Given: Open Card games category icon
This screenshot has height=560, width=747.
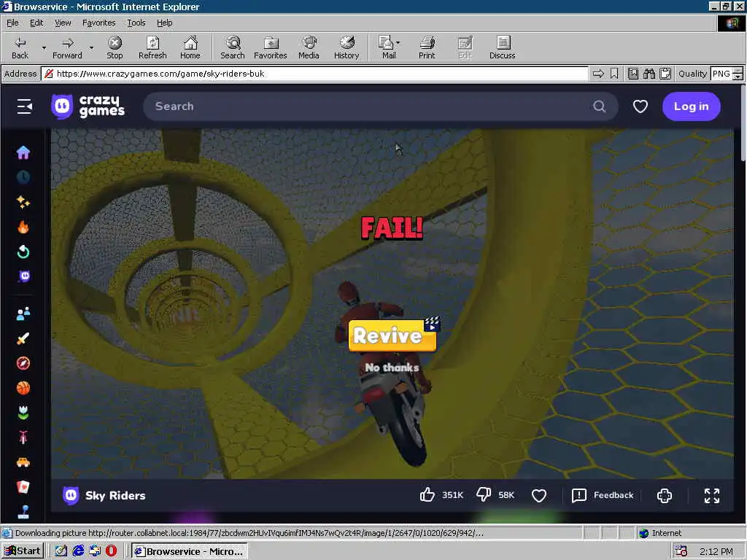Looking at the screenshot, I should click(x=23, y=487).
